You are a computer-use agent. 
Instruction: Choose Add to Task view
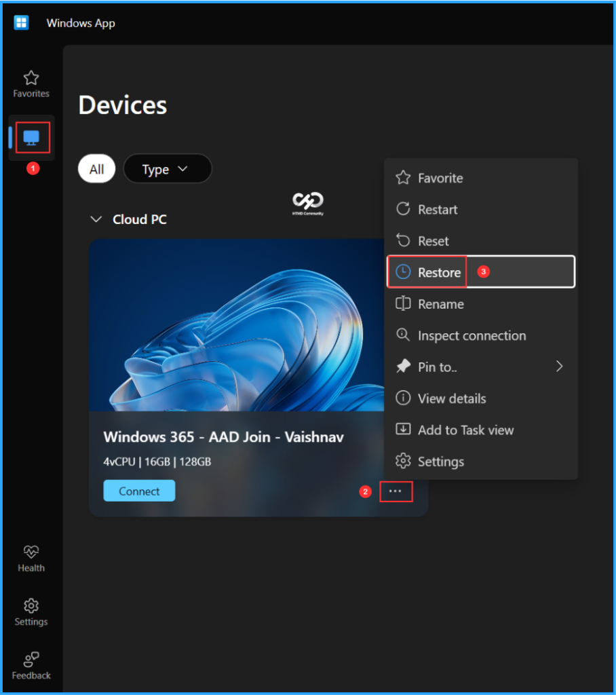tap(462, 430)
